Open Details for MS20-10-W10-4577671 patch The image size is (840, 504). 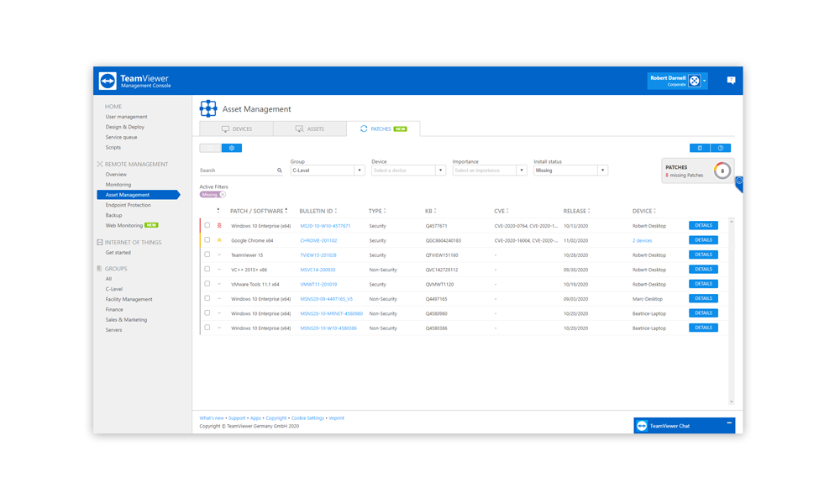pyautogui.click(x=703, y=225)
